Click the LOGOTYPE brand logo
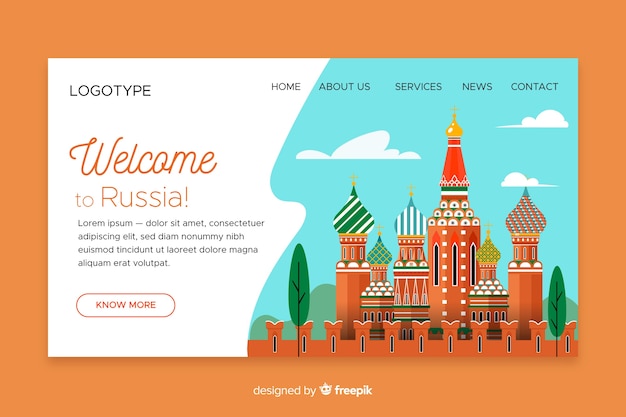 coord(110,91)
